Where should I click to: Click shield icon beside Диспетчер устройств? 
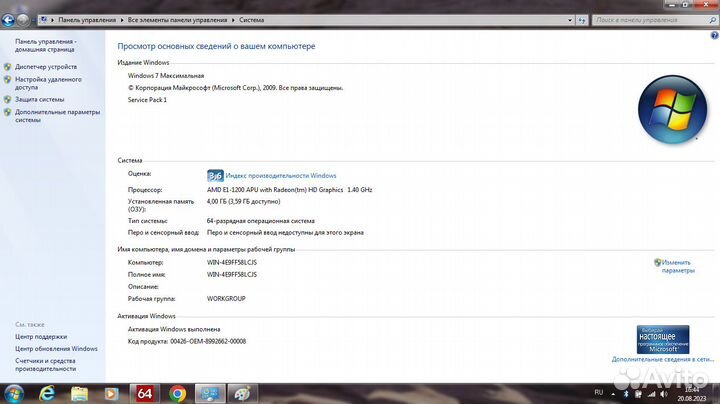click(7, 67)
